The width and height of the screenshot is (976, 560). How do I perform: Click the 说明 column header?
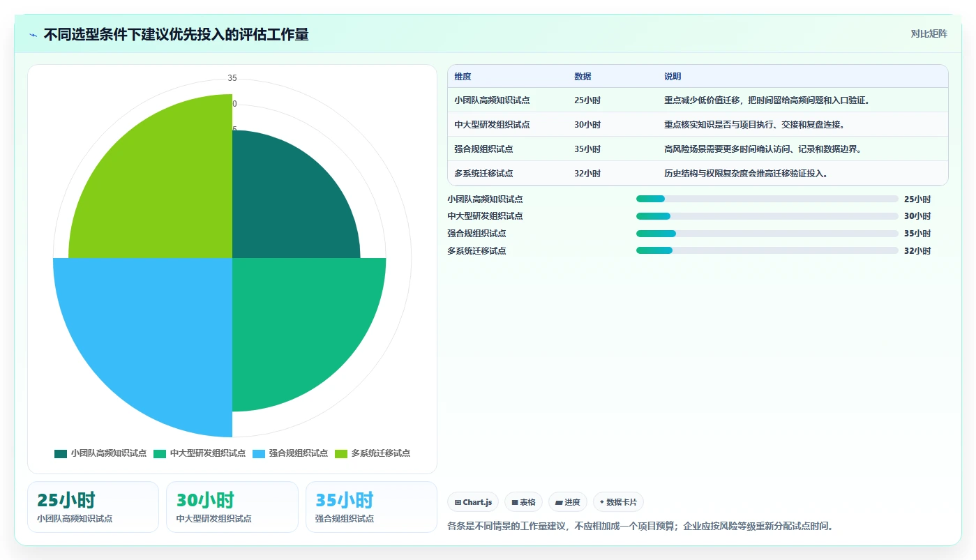click(673, 77)
